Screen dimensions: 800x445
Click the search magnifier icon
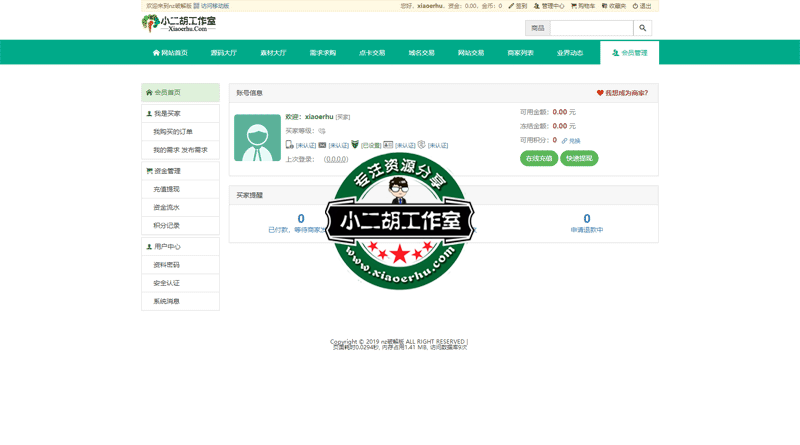click(643, 28)
